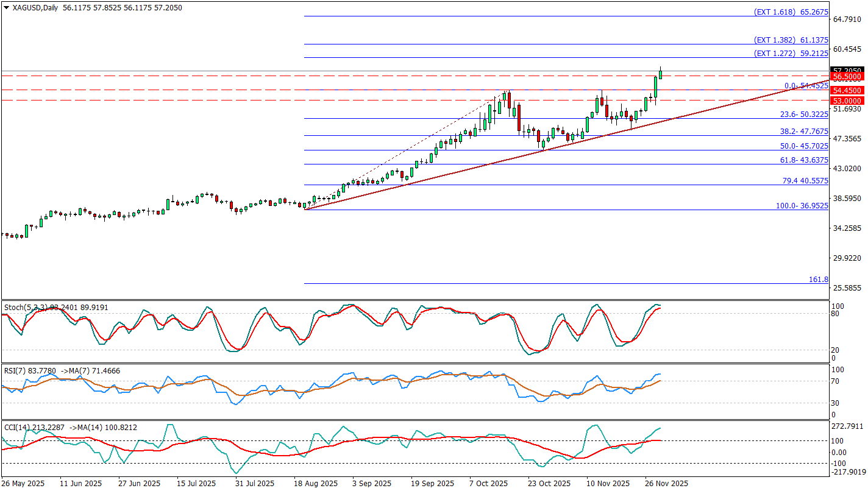Select the EXT 1.382 61.1375 level label
The width and height of the screenshot is (868, 491).
tap(791, 40)
